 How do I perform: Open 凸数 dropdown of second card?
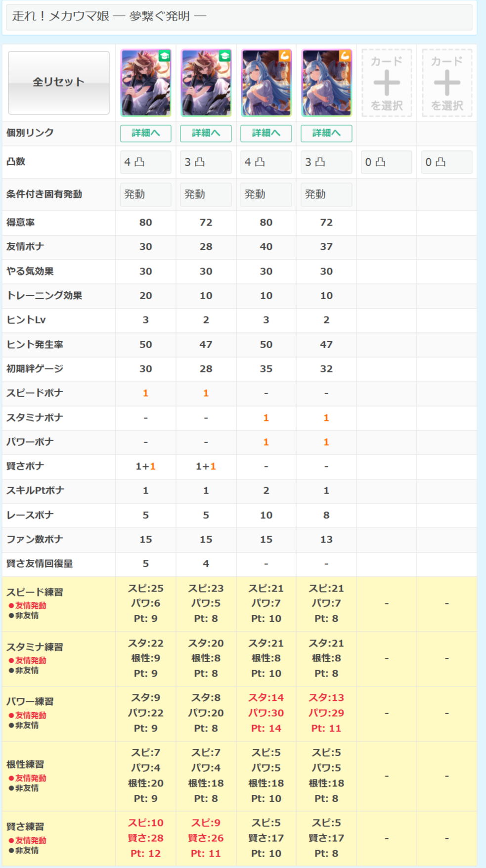[x=206, y=162]
